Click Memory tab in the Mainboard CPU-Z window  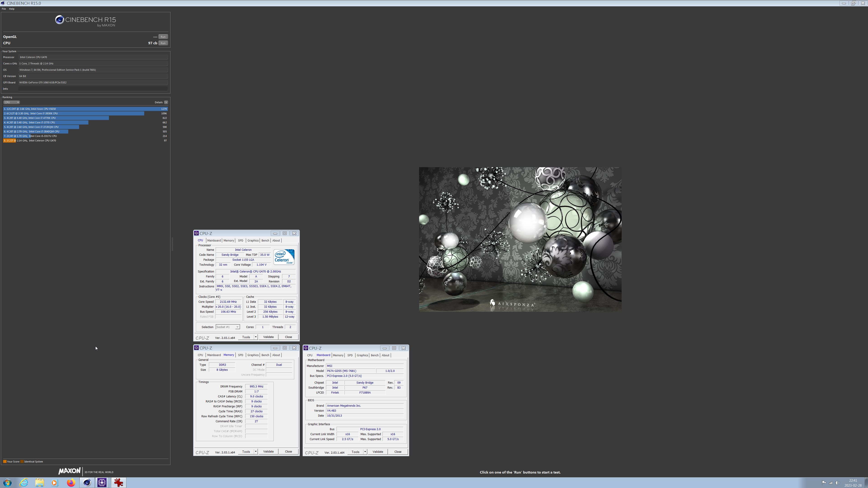click(x=338, y=355)
